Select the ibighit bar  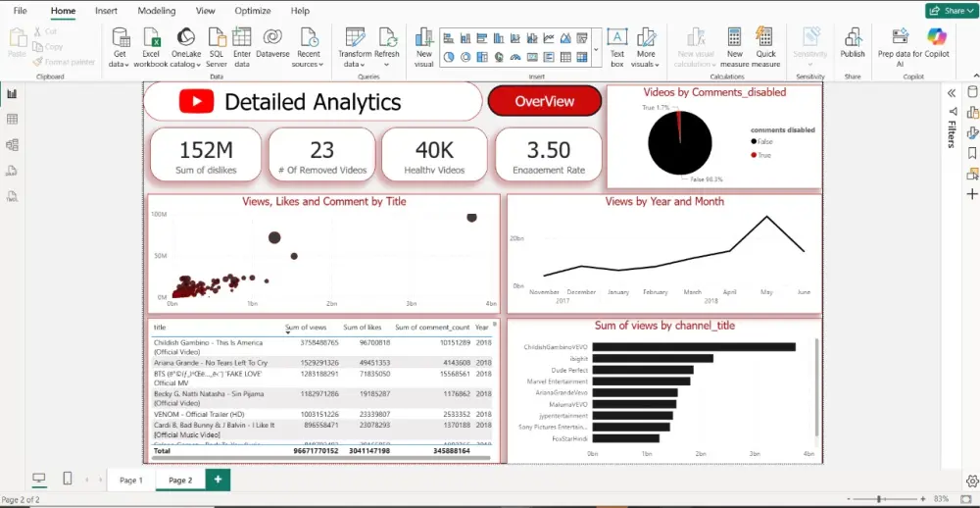tap(653, 359)
